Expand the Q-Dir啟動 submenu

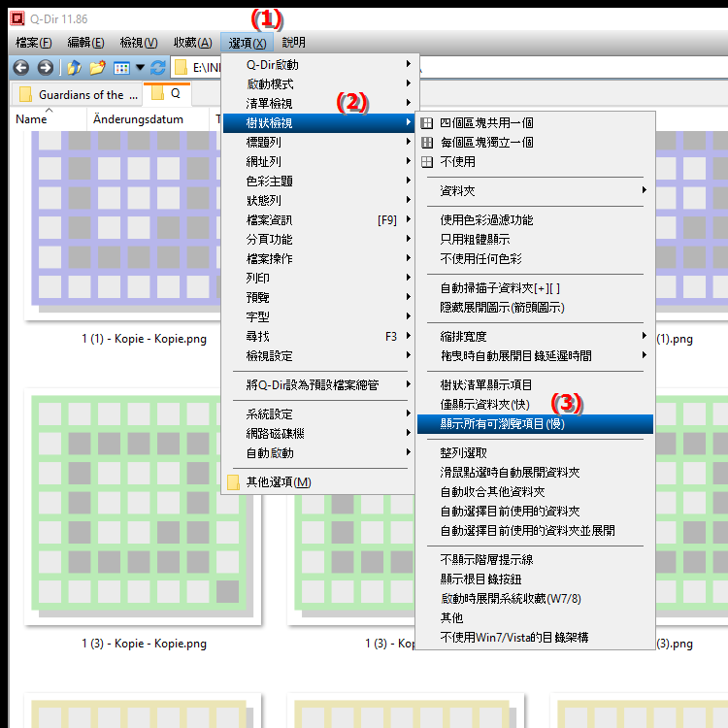coord(320,64)
